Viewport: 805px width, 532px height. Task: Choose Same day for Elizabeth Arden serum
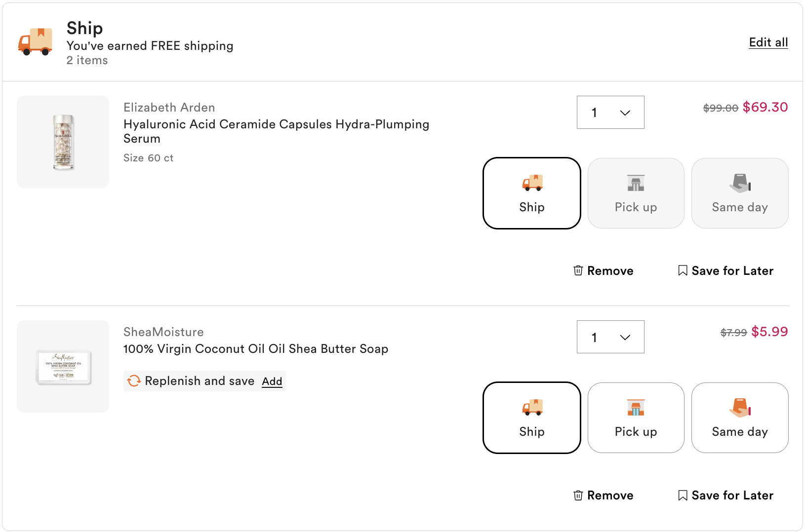coord(739,193)
